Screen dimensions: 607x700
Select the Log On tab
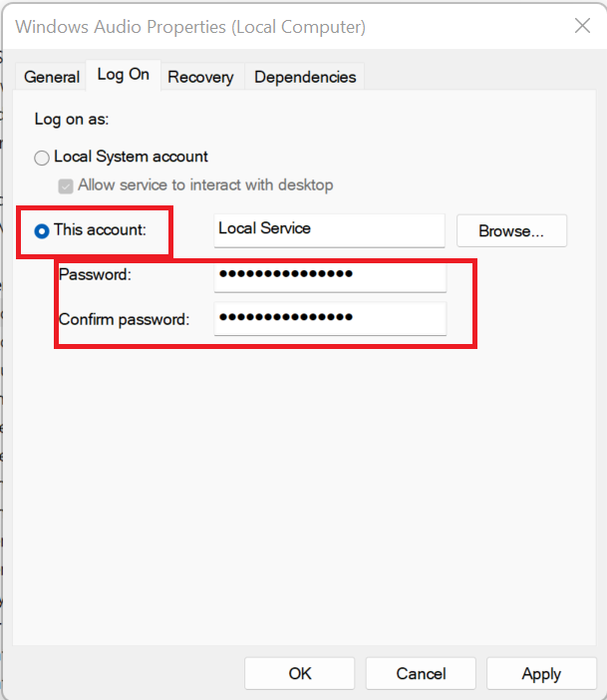point(124,75)
